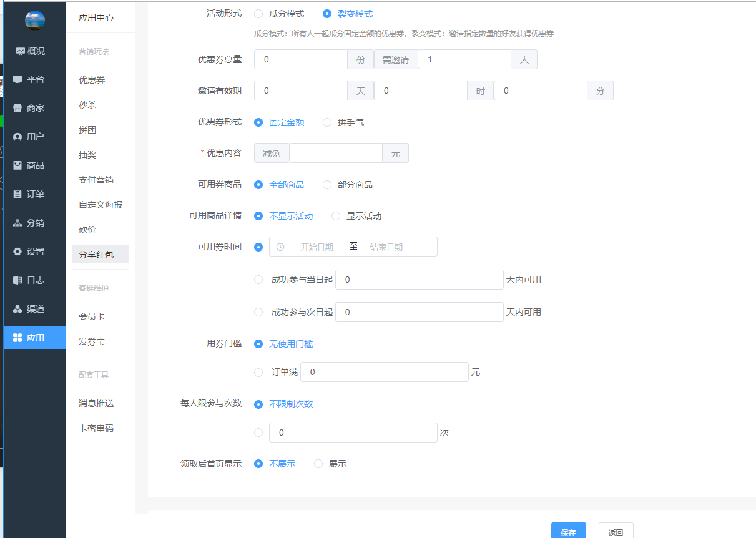Click the blue 保存 button
This screenshot has height=538, width=756.
(568, 532)
